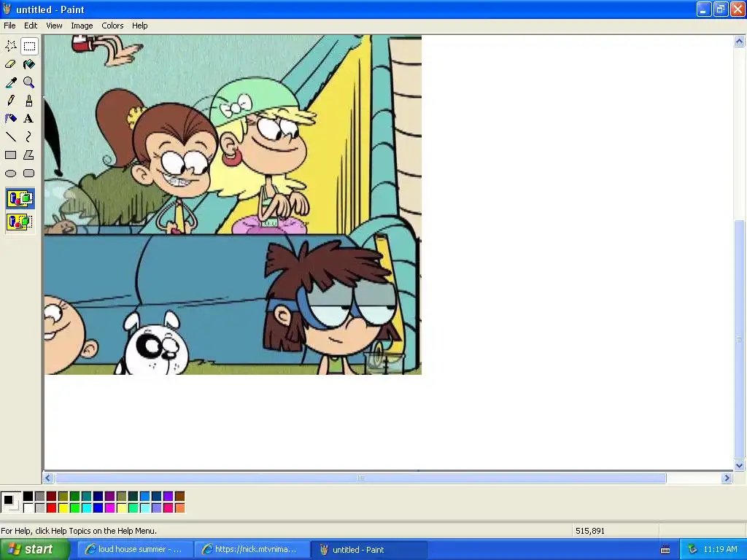Select the bright yellow swatch
Viewport: 747px width, 560px height.
click(x=63, y=508)
